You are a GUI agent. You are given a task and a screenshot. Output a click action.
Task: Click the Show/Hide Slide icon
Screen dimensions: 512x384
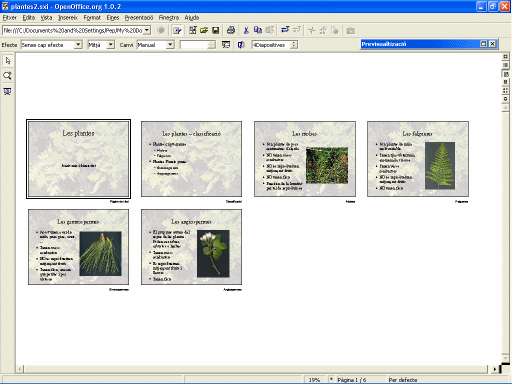coord(241,45)
